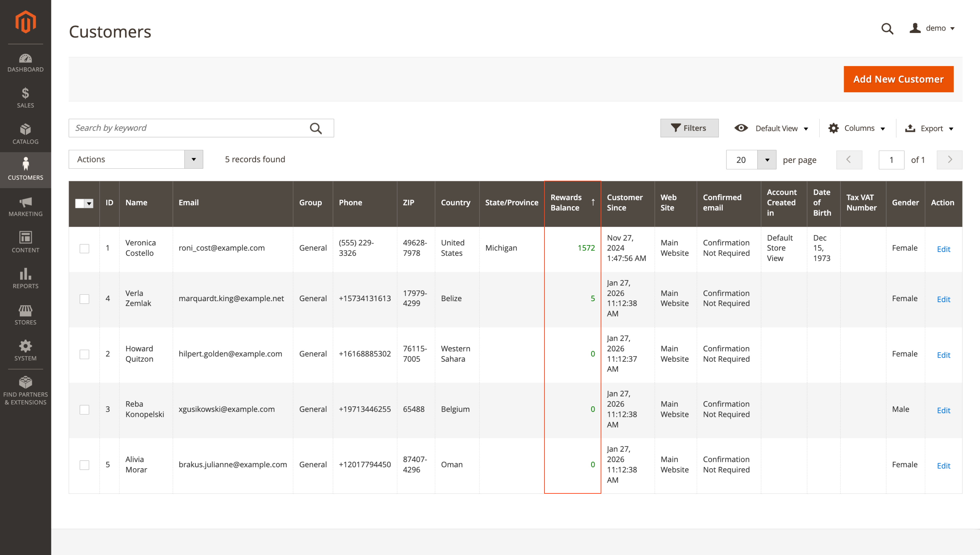Click the global search magnifier icon
Viewport: 980px width, 555px height.
[887, 29]
